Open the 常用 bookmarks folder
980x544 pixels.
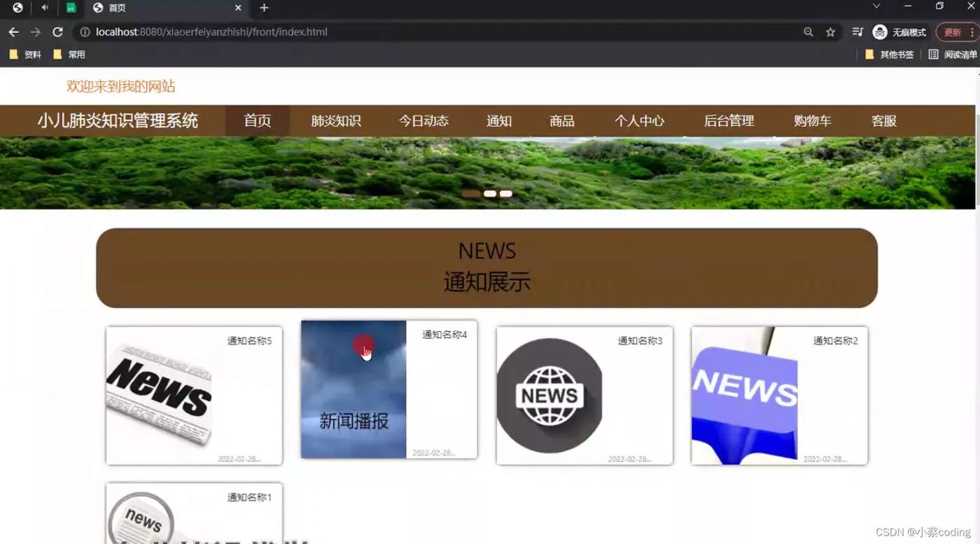[69, 55]
